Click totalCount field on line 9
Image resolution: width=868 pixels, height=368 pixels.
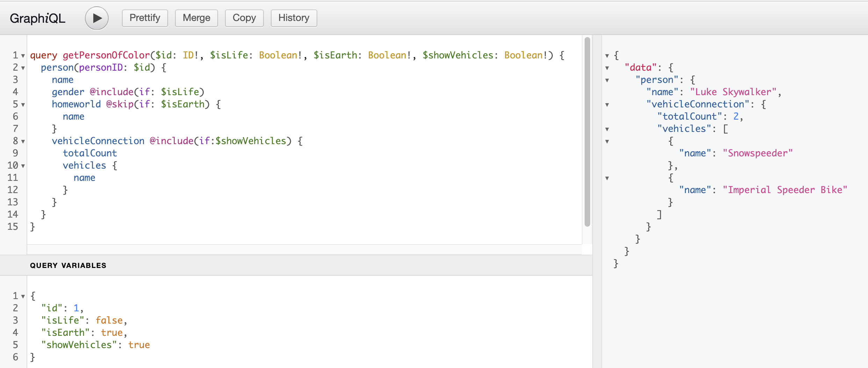pyautogui.click(x=90, y=153)
